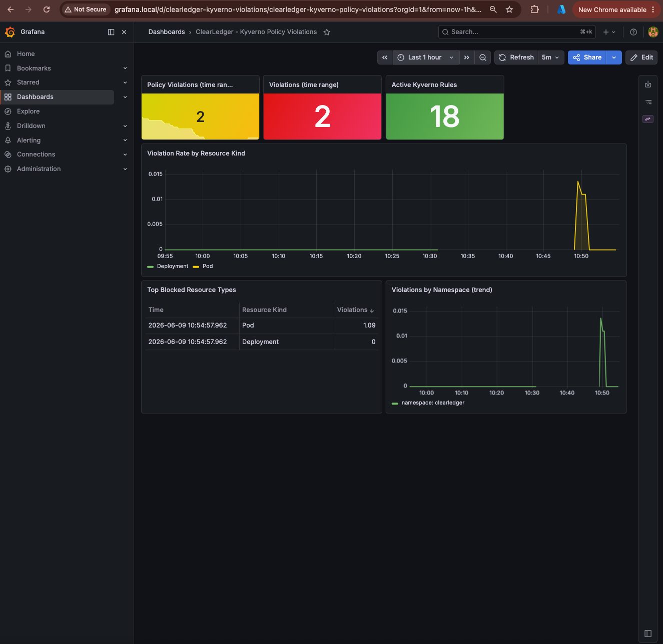
Task: Open Explore from sidebar
Action: pos(28,111)
